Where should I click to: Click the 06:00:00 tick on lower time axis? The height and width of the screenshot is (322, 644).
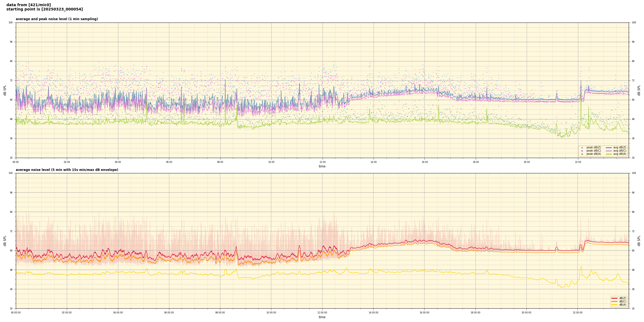pyautogui.click(x=169, y=313)
